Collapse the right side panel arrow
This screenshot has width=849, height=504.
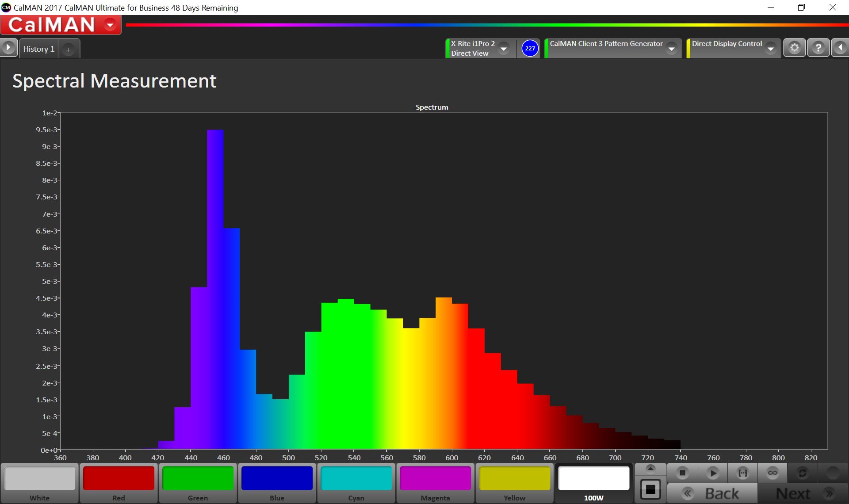pos(840,48)
